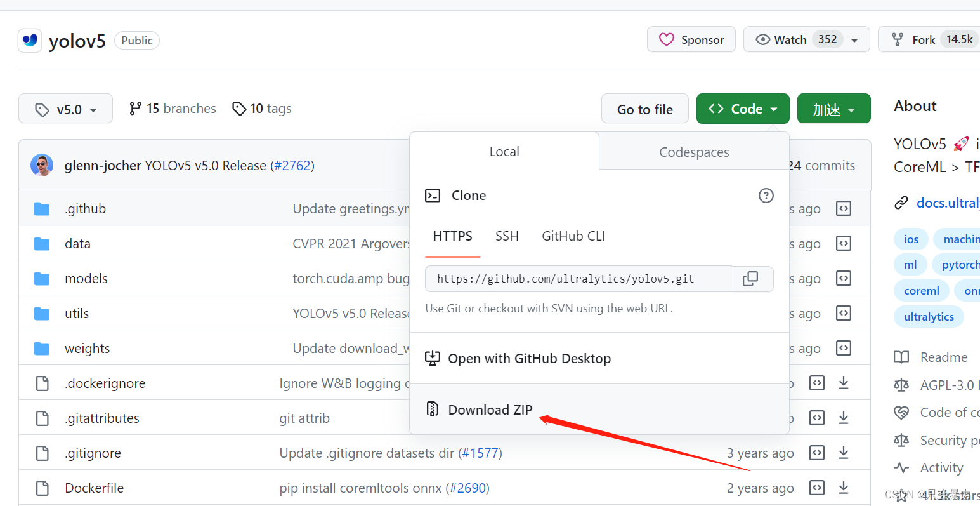Click code view icon in Dockerfile row
Screen dimensions: 980x506
coord(817,488)
